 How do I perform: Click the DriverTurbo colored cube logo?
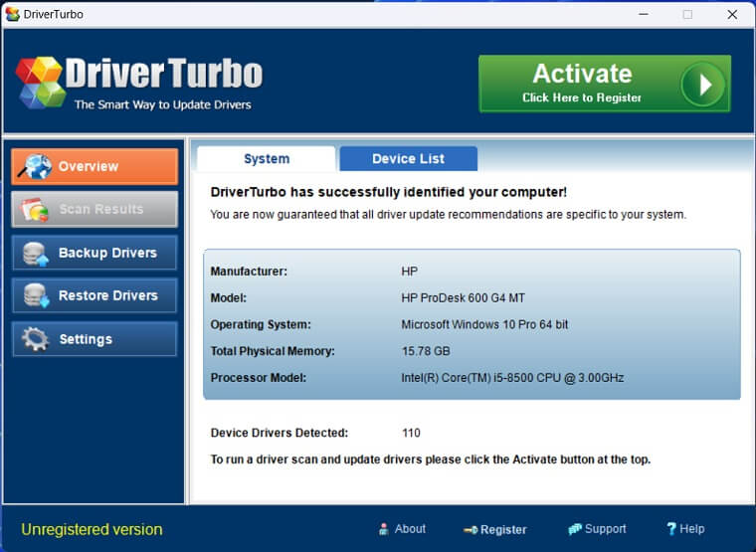38,82
